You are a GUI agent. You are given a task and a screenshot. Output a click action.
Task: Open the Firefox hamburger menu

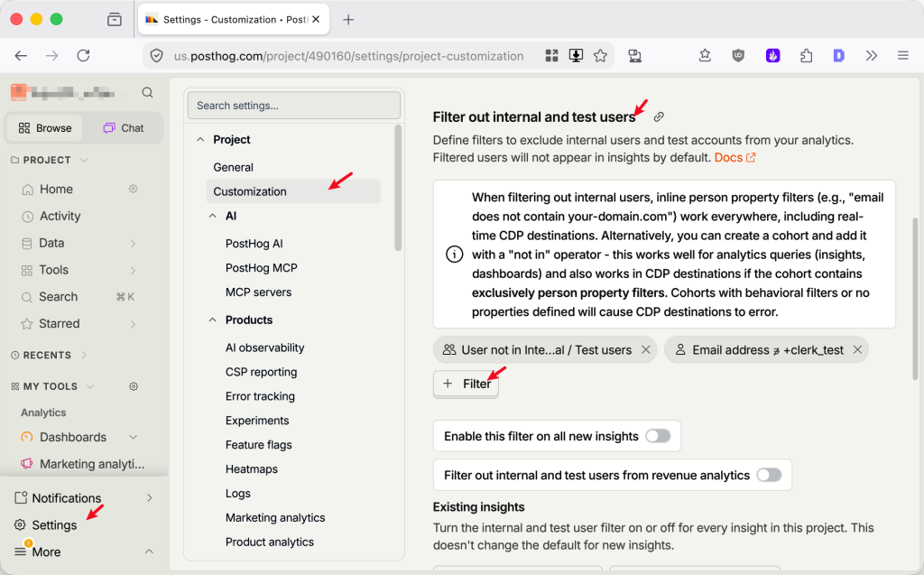point(902,55)
